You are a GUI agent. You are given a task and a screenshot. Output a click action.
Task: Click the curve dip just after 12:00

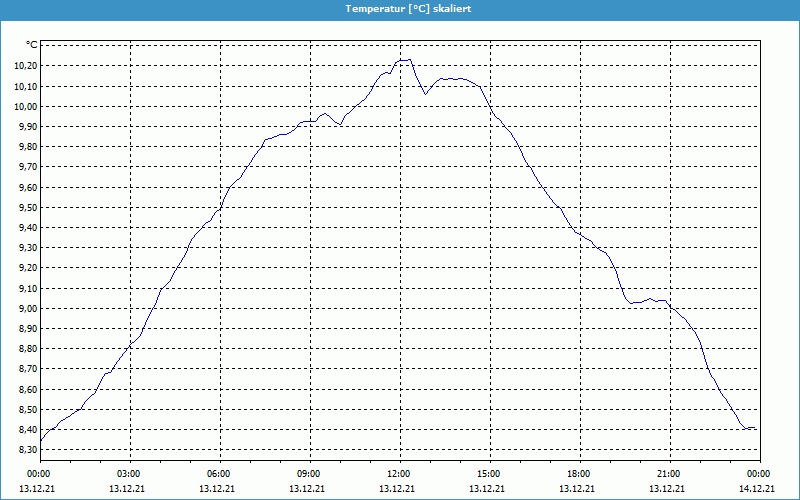coord(425,94)
